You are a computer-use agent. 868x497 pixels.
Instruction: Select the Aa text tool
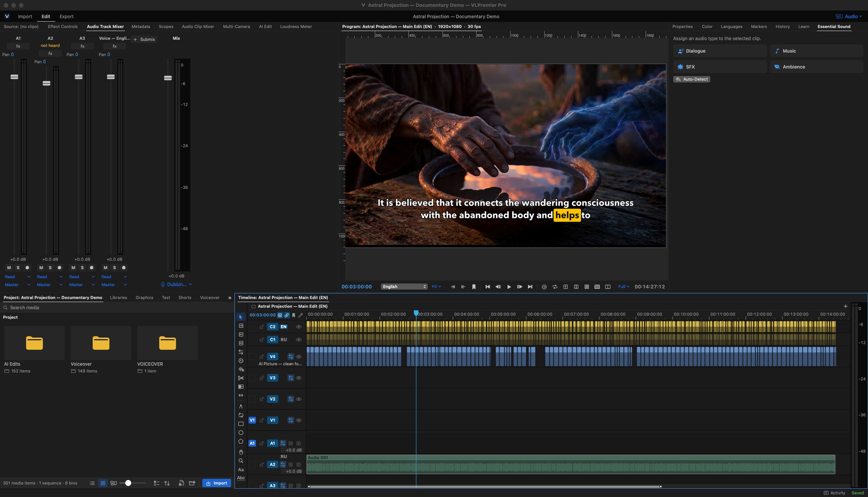pyautogui.click(x=241, y=469)
